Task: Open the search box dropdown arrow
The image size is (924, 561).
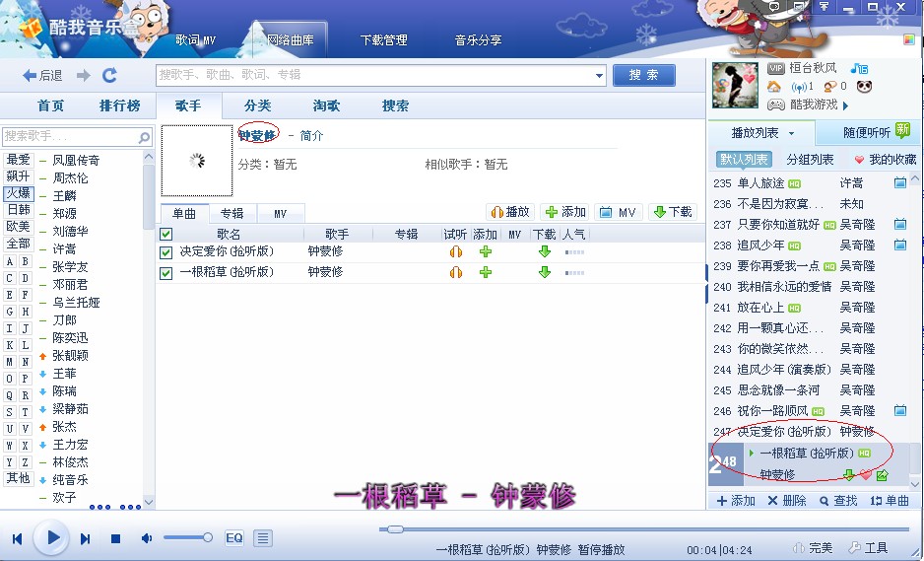Action: pos(599,76)
